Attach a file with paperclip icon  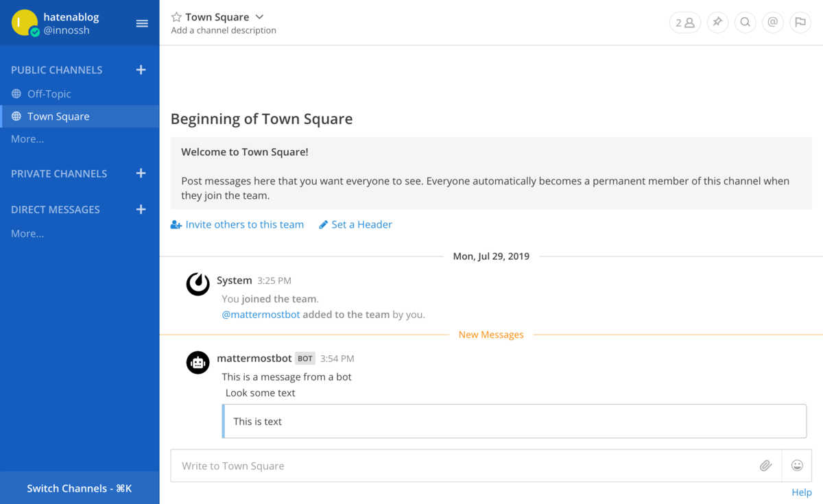click(x=766, y=466)
